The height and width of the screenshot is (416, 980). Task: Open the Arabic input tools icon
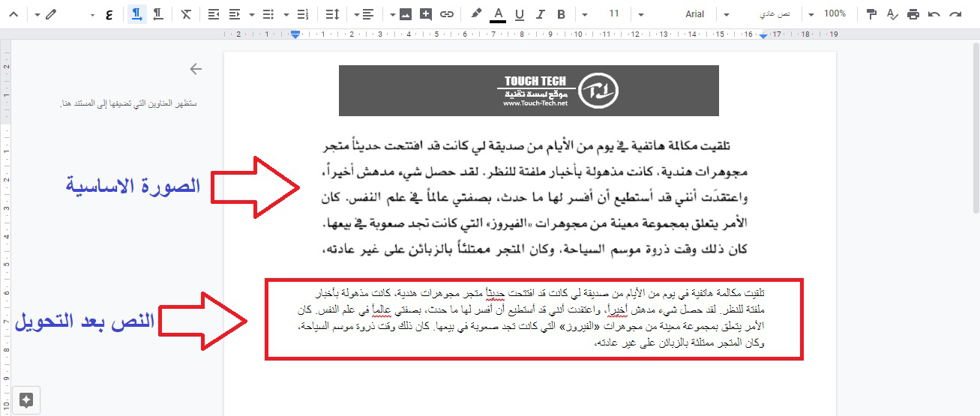pyautogui.click(x=109, y=14)
